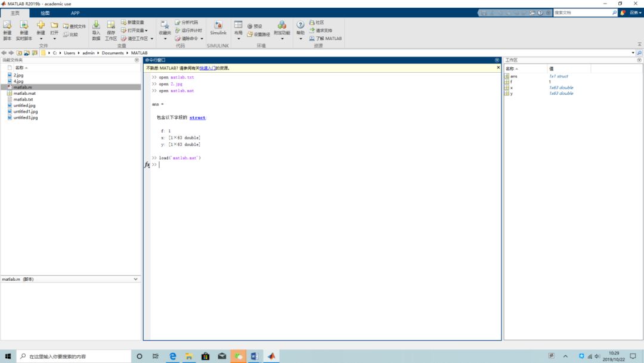Screen dimensions: 644x363
Task: Click 查找文件 find files
Action: (x=75, y=26)
